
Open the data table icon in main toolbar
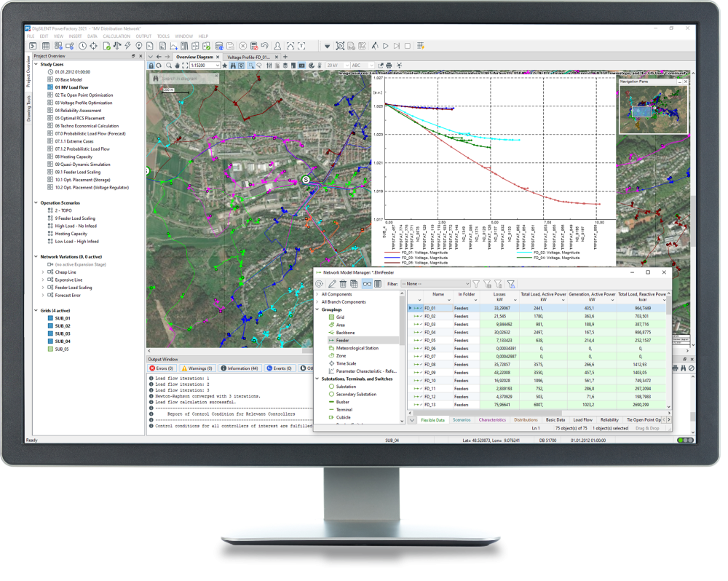coord(46,46)
